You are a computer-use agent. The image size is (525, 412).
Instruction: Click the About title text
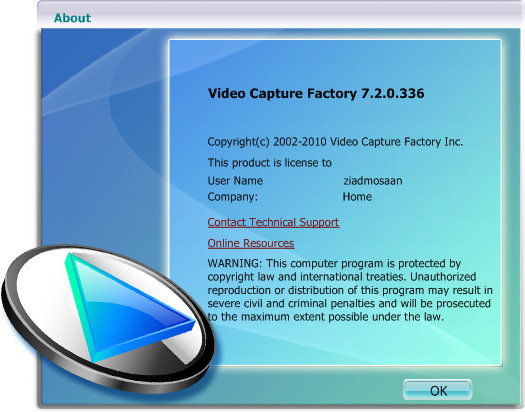pyautogui.click(x=72, y=18)
